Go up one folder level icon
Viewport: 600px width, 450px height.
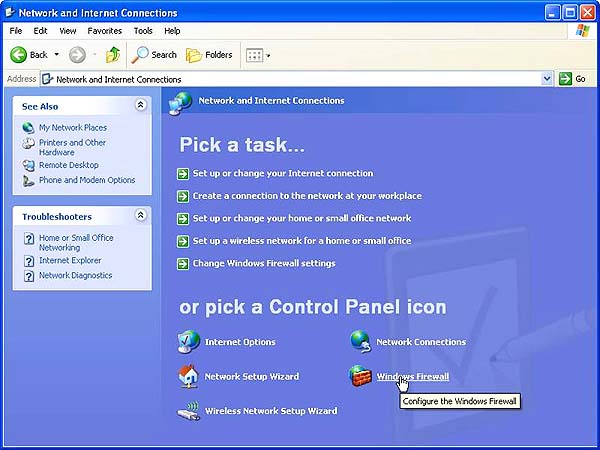[x=113, y=55]
